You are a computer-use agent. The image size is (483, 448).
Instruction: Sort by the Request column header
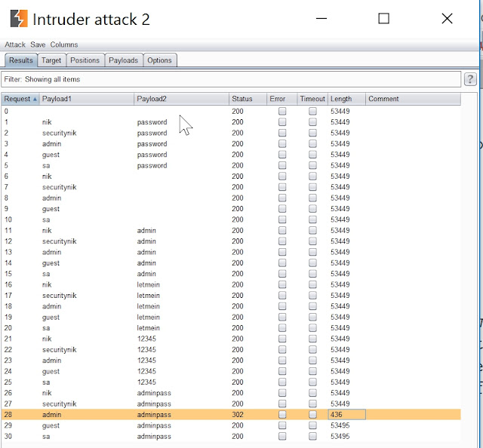20,99
